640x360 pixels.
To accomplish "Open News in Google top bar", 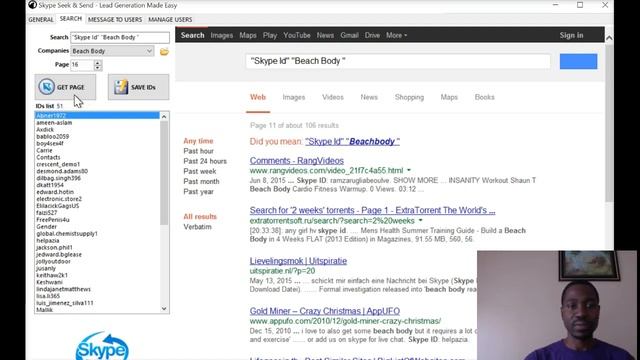I will pyautogui.click(x=325, y=35).
